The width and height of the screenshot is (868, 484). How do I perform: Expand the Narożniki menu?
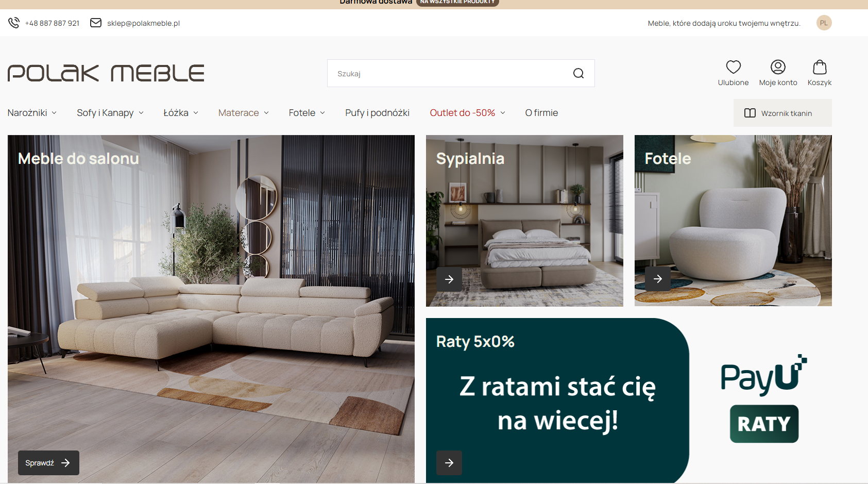[x=32, y=113]
